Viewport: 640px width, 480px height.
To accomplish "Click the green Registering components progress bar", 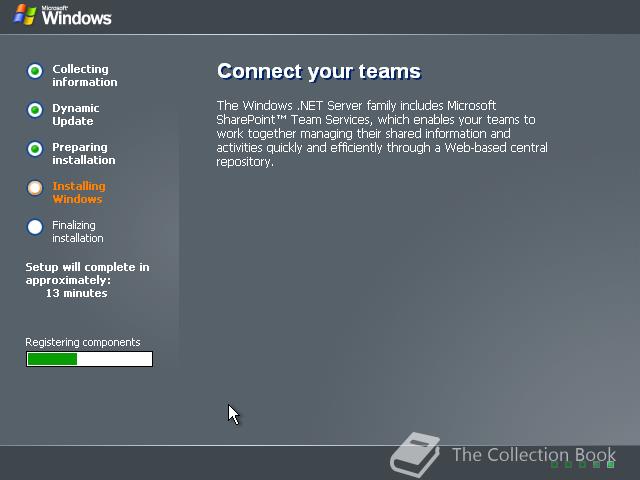I will click(x=89, y=359).
